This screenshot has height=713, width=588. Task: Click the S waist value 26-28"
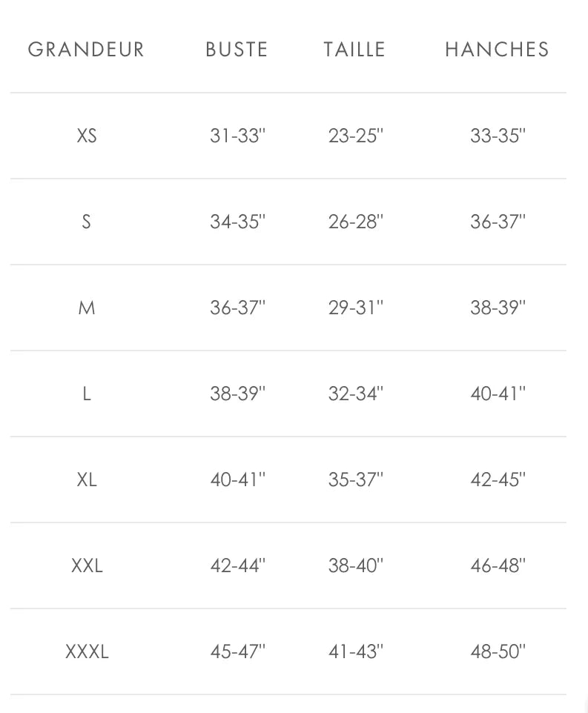(355, 222)
